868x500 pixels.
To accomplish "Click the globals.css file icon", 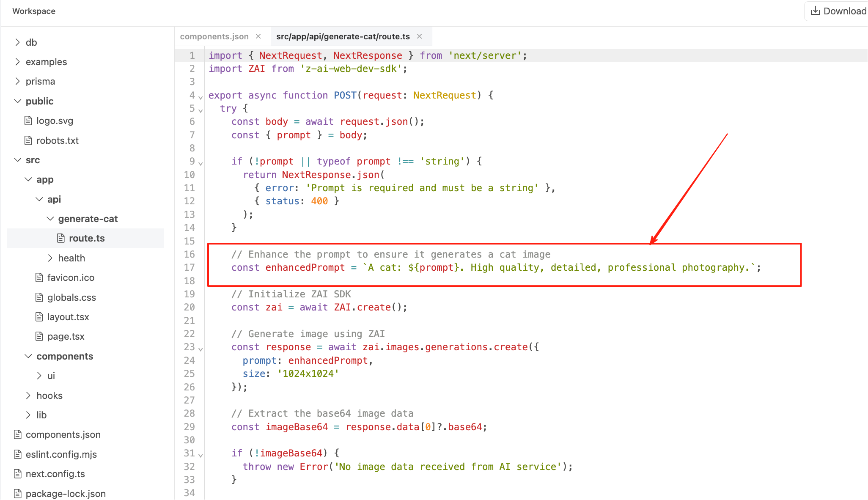I will point(39,297).
